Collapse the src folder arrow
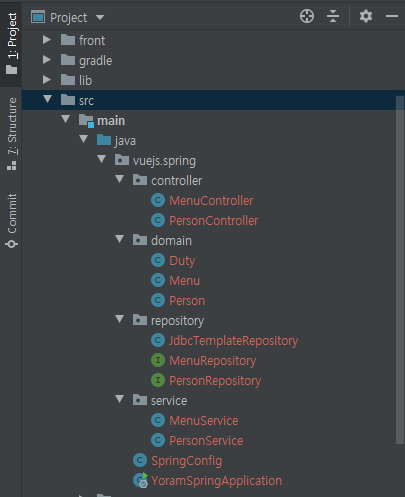Viewport: 405px width, 497px height. 48,99
